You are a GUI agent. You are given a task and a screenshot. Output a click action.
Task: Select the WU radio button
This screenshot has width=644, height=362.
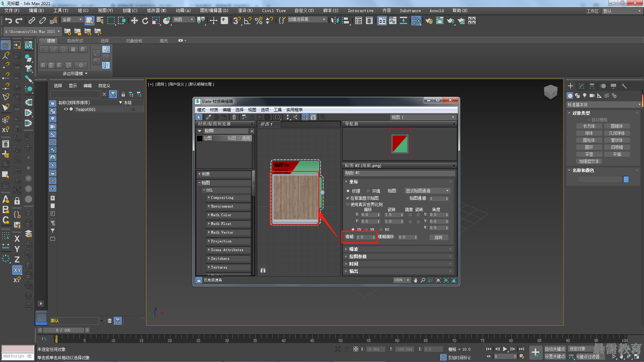[381, 230]
